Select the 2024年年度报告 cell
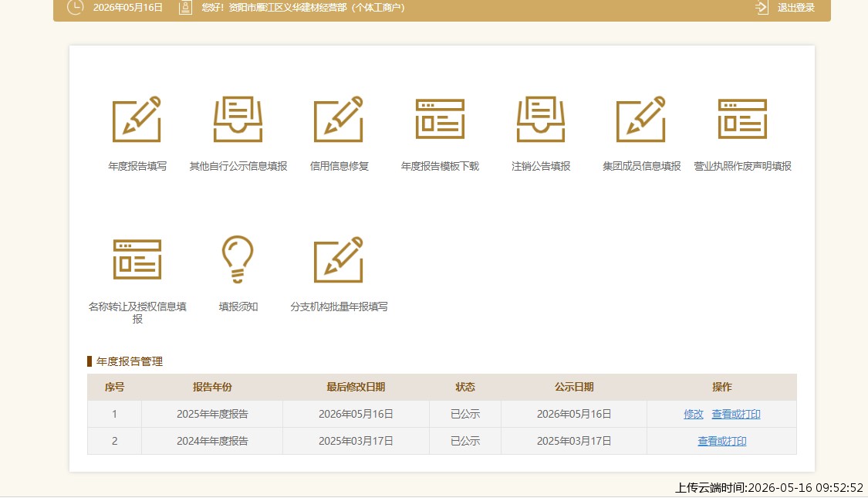 point(212,441)
